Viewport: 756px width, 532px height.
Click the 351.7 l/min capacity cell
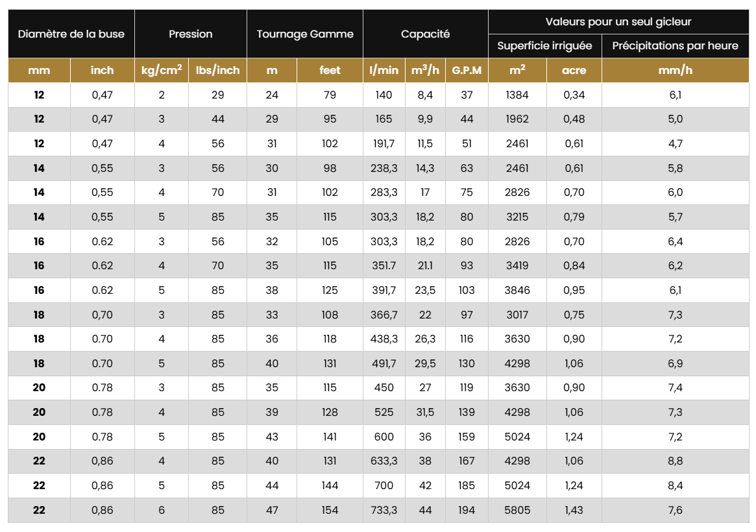(384, 265)
